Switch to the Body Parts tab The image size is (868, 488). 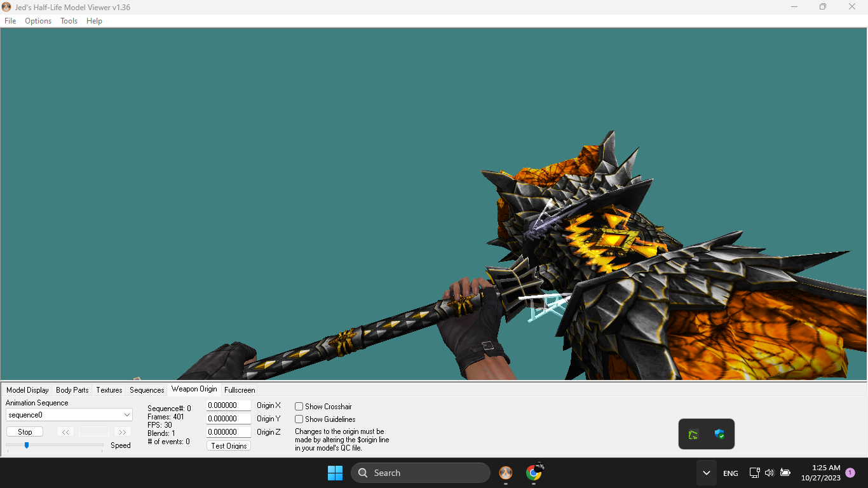point(72,390)
